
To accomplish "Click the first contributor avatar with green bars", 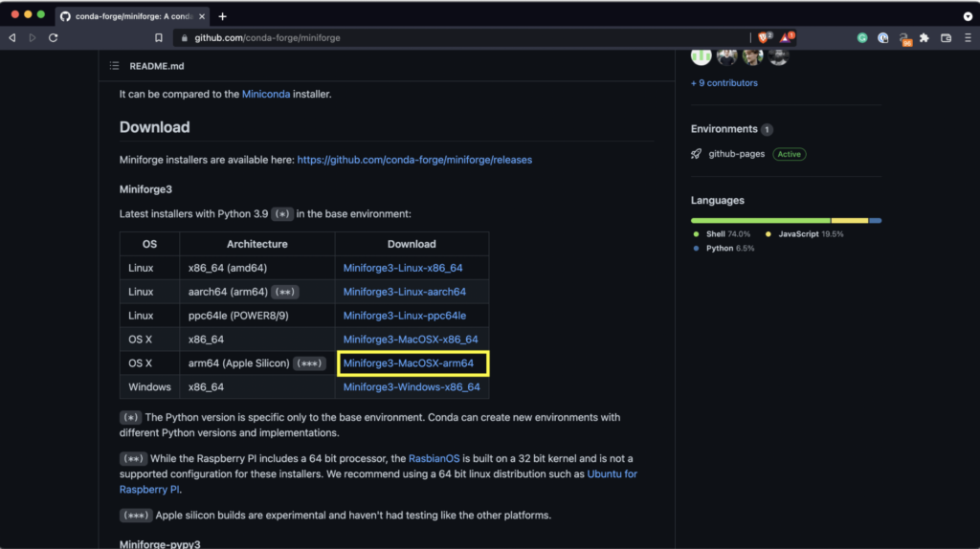I will tap(702, 55).
